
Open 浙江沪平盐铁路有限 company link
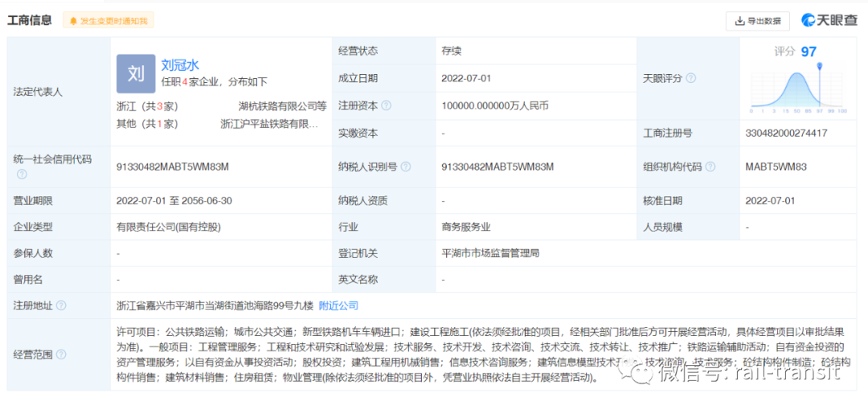coord(269,124)
